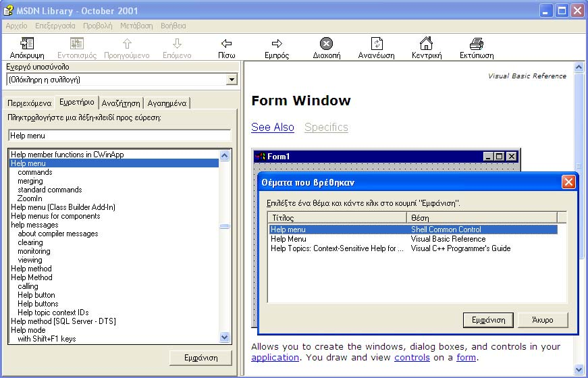Hide the navigation pane with Απόκρυψη
588x378 pixels.
click(27, 48)
